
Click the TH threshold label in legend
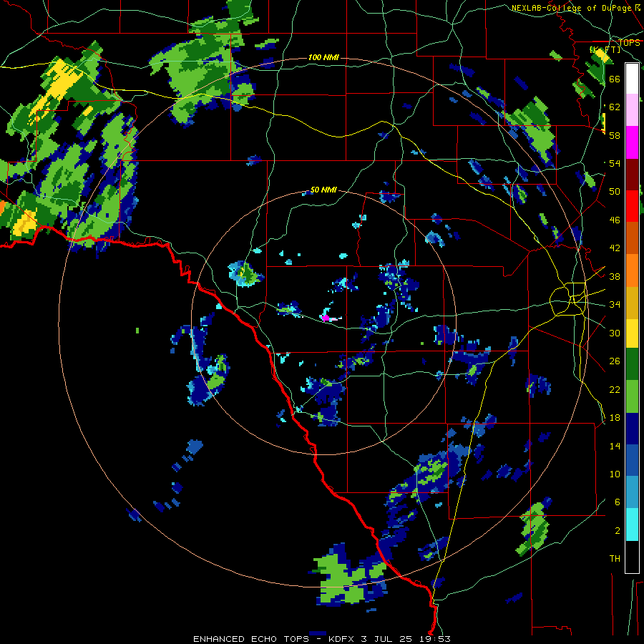615,558
